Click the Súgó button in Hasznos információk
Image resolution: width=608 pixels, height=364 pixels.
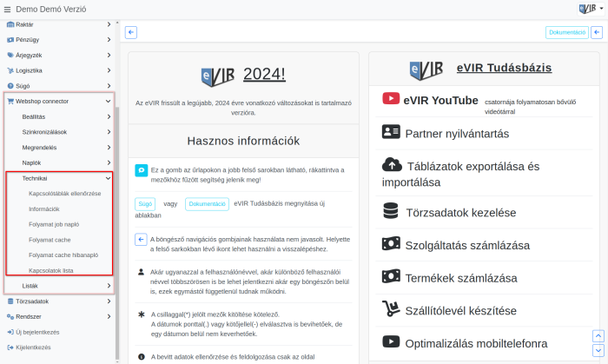(x=145, y=204)
